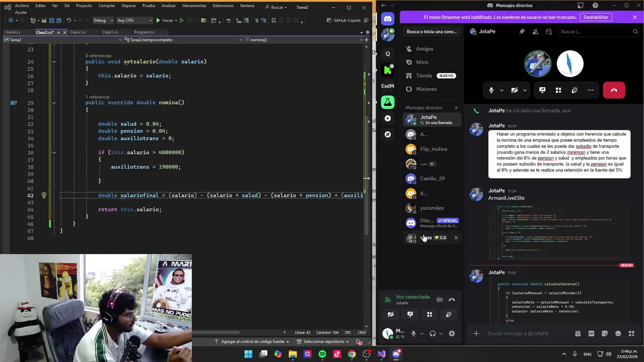644x362 pixels.
Task: Open Tienda in the Discord sidebar
Action: pyautogui.click(x=433, y=75)
